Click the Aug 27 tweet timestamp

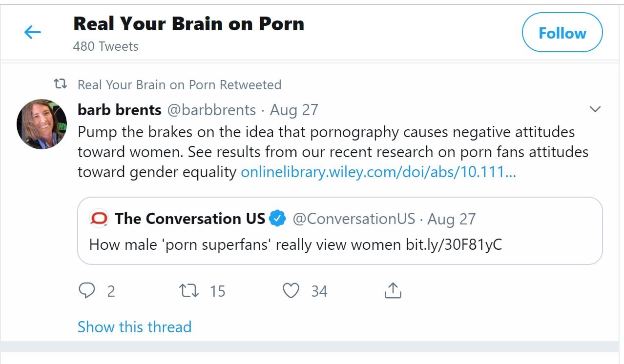point(294,110)
